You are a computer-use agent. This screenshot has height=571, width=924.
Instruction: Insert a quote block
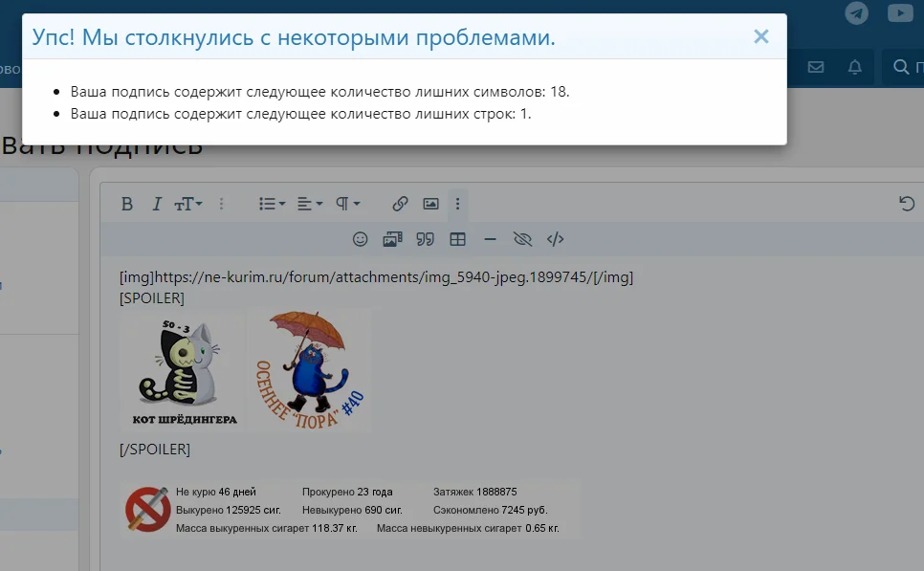[425, 239]
